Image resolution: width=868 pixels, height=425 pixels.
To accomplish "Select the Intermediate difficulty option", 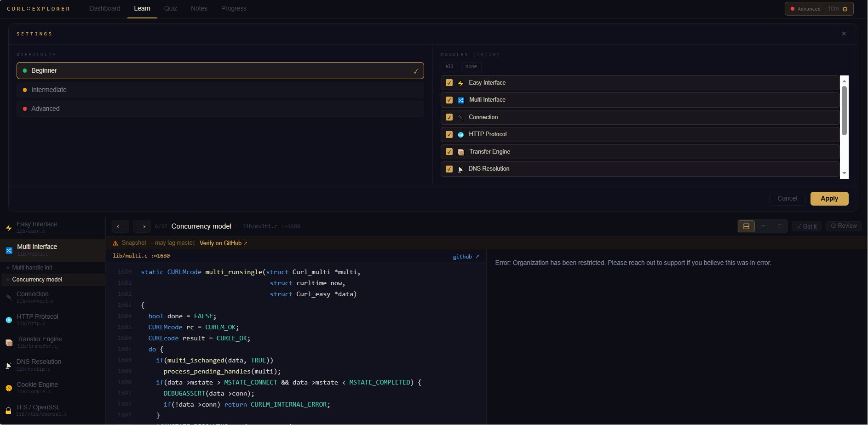I will [220, 90].
